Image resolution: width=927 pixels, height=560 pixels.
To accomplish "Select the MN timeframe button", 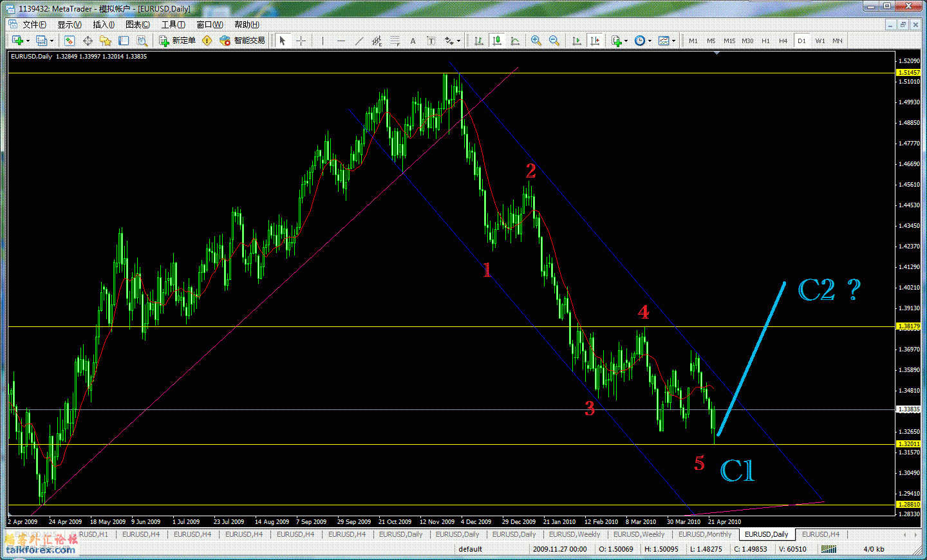I will point(838,41).
